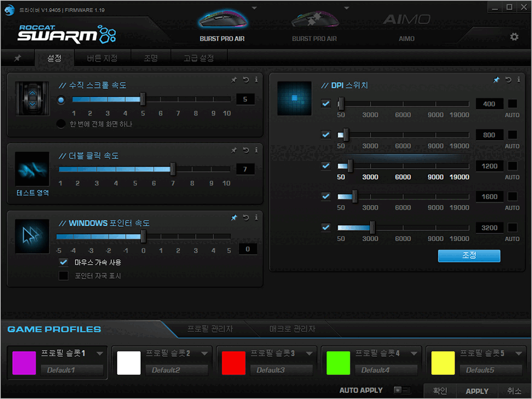Image resolution: width=532 pixels, height=399 pixels.
Task: Uncheck the 1600 DPI stage checkbox
Action: pos(326,196)
